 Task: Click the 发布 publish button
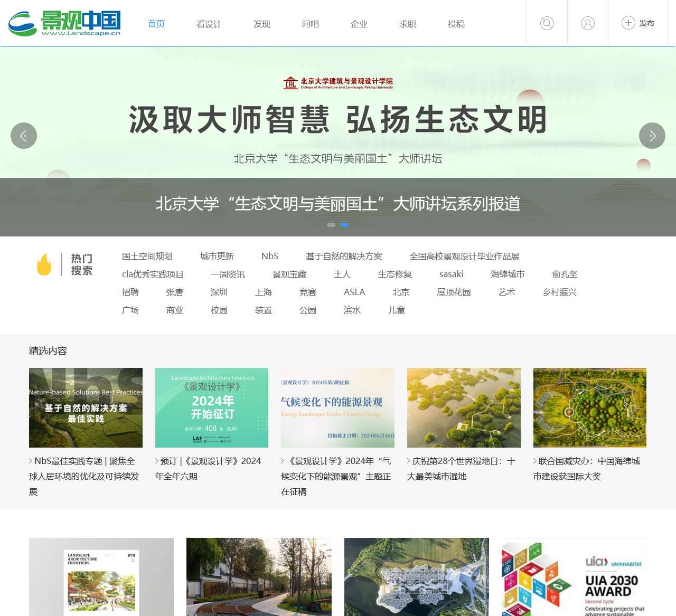coord(638,23)
